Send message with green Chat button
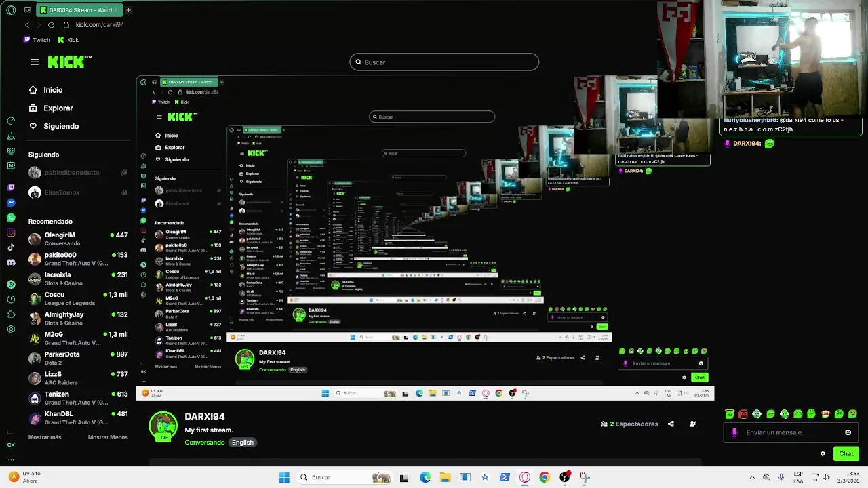 [x=846, y=454]
